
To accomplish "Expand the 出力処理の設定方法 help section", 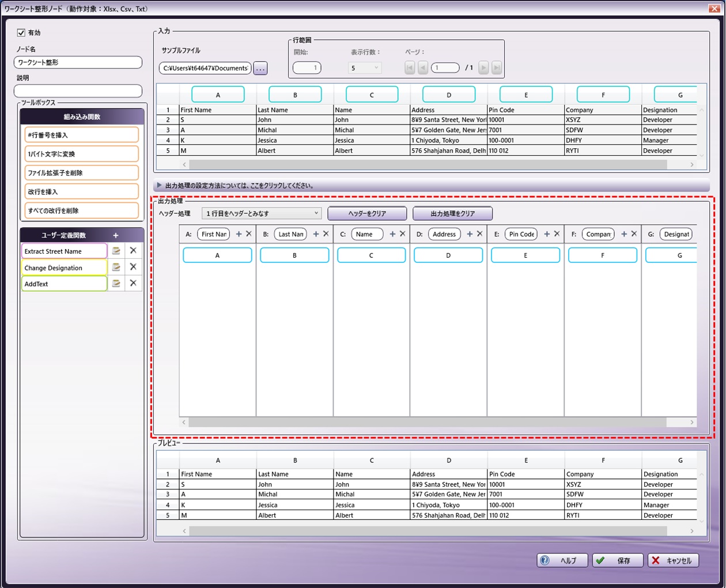I will pos(432,186).
